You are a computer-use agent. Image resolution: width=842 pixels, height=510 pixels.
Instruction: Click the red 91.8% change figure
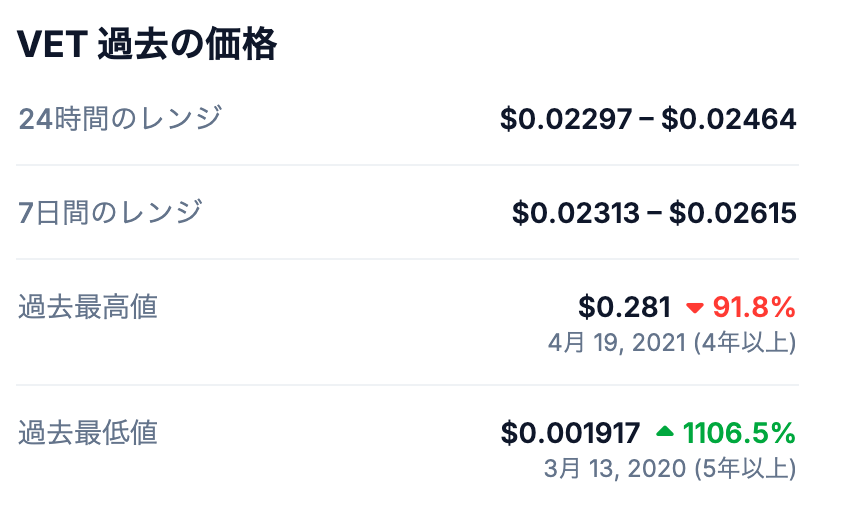click(x=754, y=307)
